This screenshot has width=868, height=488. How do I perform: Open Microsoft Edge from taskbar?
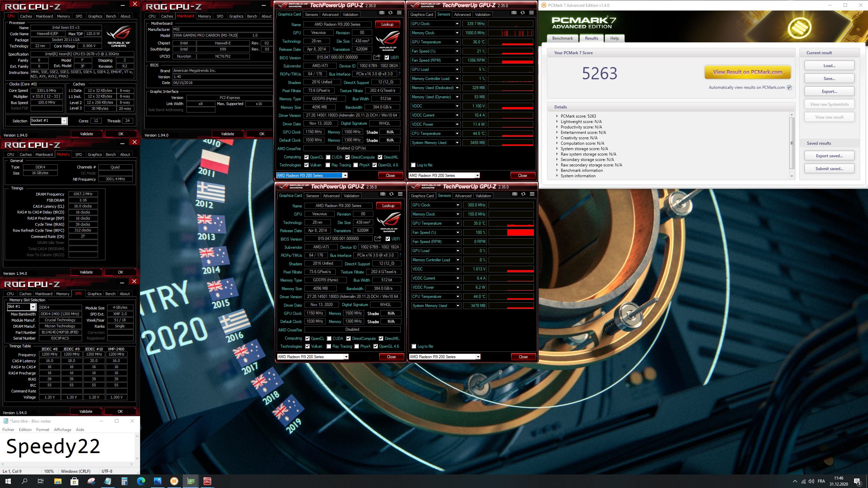141,481
